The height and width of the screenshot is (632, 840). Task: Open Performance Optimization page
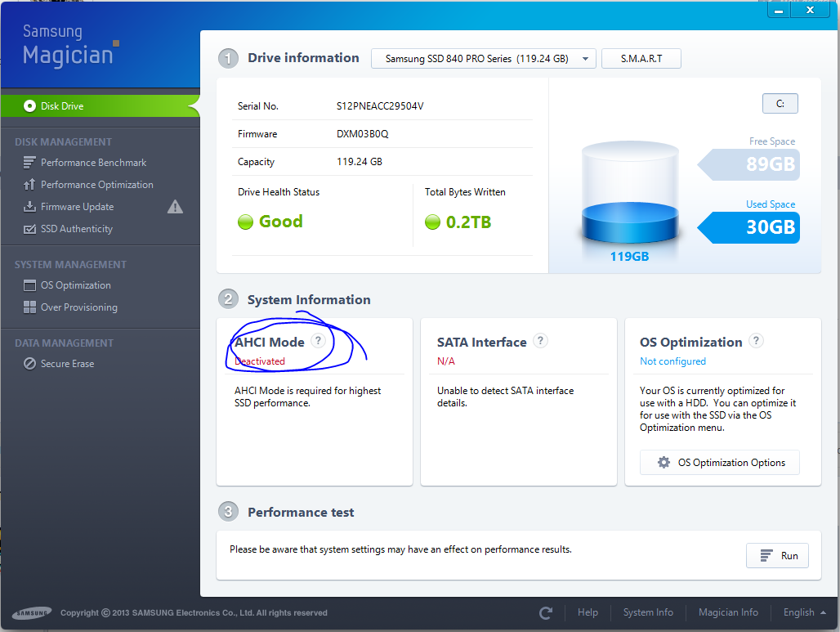[x=97, y=185]
